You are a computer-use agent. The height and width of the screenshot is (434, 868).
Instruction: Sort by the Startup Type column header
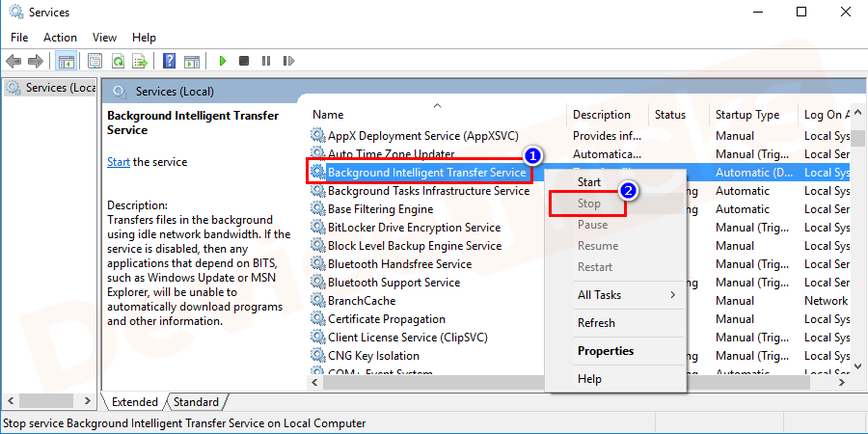click(747, 115)
